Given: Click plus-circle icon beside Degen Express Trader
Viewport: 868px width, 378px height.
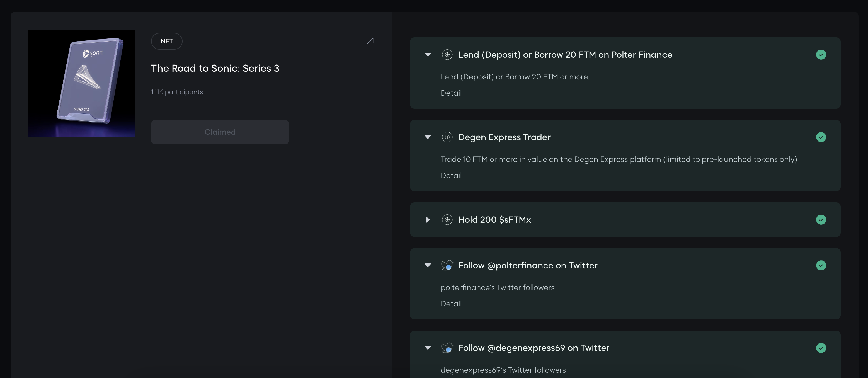Looking at the screenshot, I should coord(447,137).
